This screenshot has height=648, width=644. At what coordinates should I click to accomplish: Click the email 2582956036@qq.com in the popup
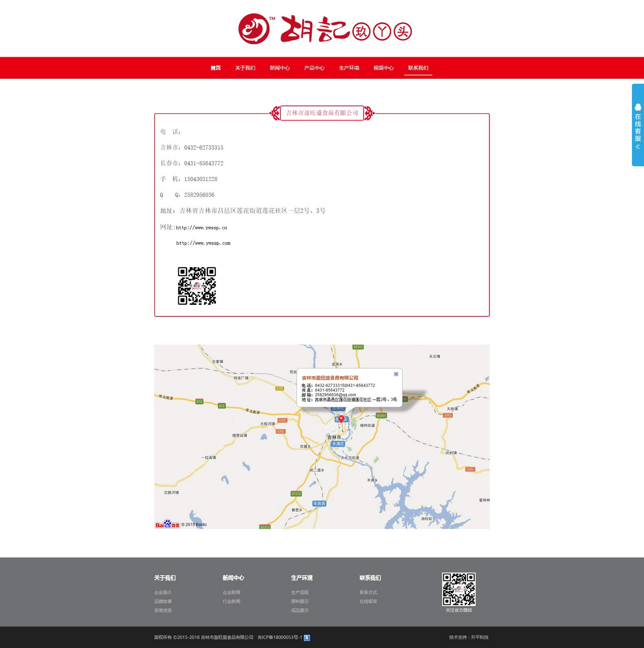coord(335,395)
